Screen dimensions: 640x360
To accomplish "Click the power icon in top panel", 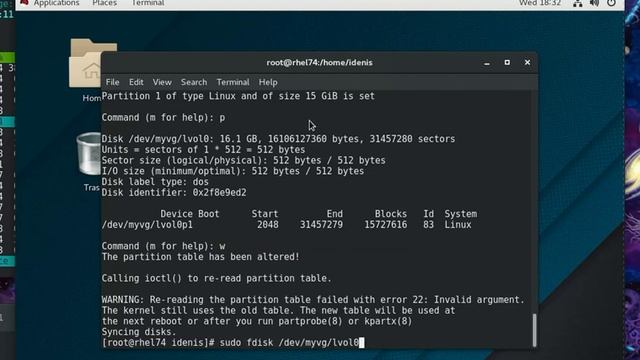I will (x=611, y=3).
